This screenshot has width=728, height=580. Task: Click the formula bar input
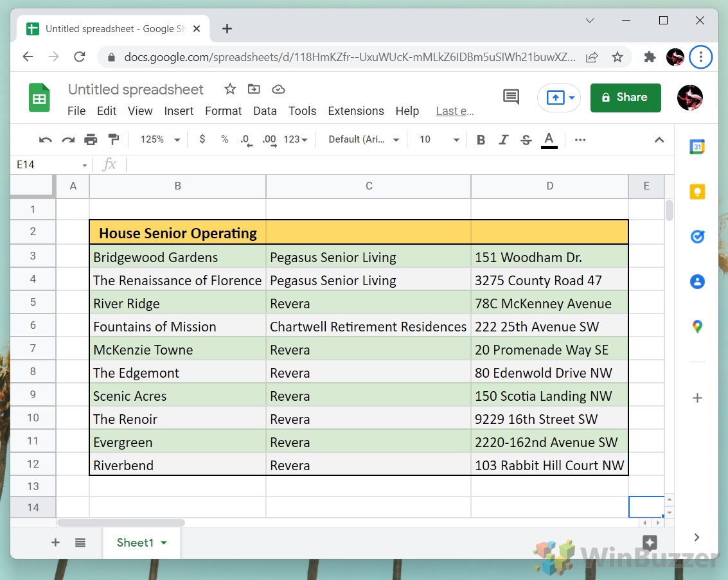point(399,164)
